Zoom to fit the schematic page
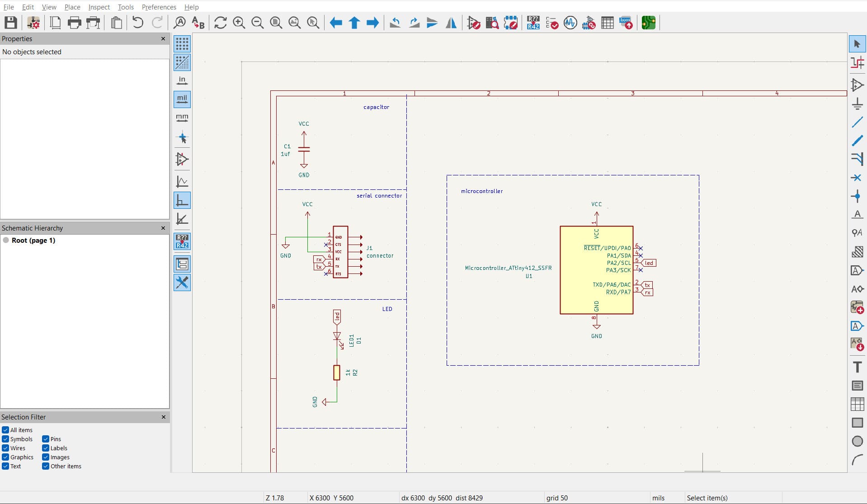The height and width of the screenshot is (504, 867). click(x=276, y=23)
